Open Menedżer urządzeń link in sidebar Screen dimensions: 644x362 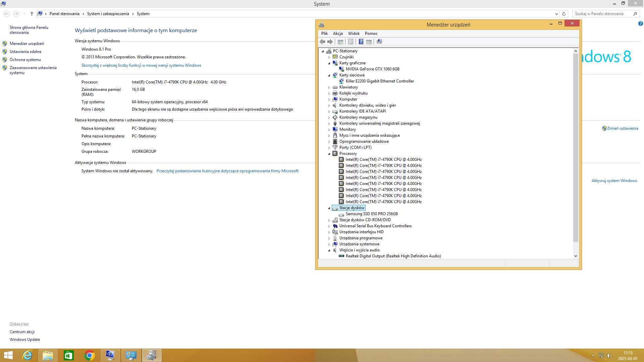pos(27,44)
